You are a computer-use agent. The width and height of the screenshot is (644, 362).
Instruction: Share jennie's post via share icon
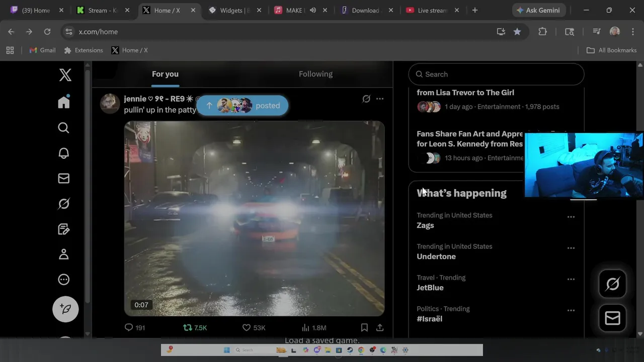(x=380, y=327)
